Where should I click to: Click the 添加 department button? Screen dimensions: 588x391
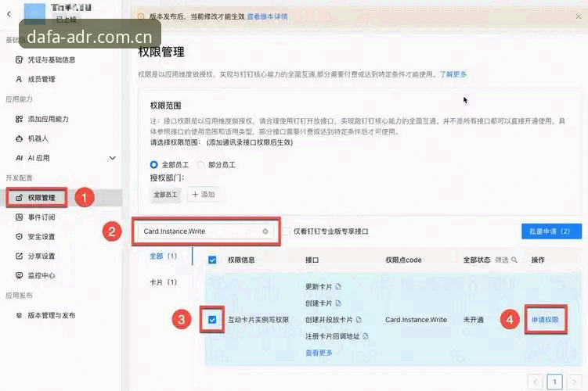[204, 195]
